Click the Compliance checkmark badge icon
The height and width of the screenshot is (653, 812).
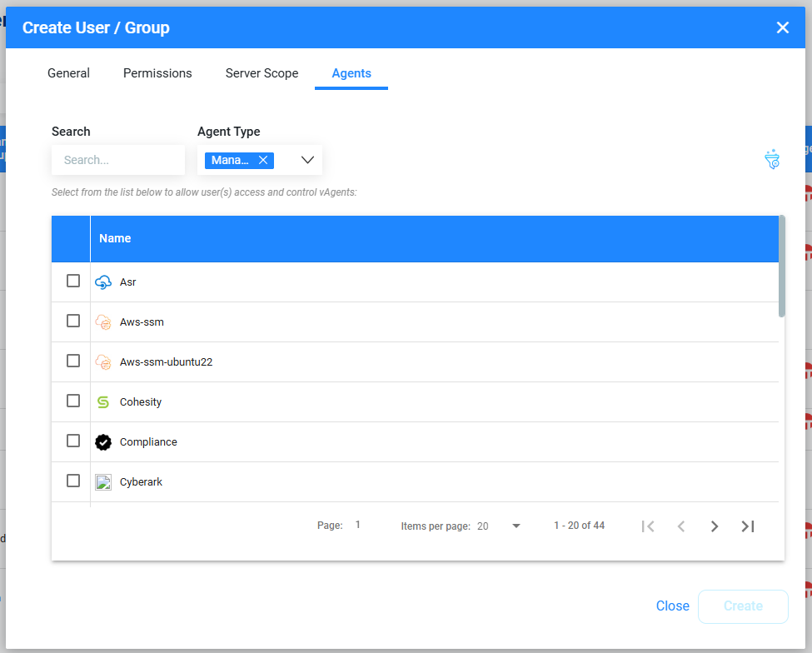[103, 442]
